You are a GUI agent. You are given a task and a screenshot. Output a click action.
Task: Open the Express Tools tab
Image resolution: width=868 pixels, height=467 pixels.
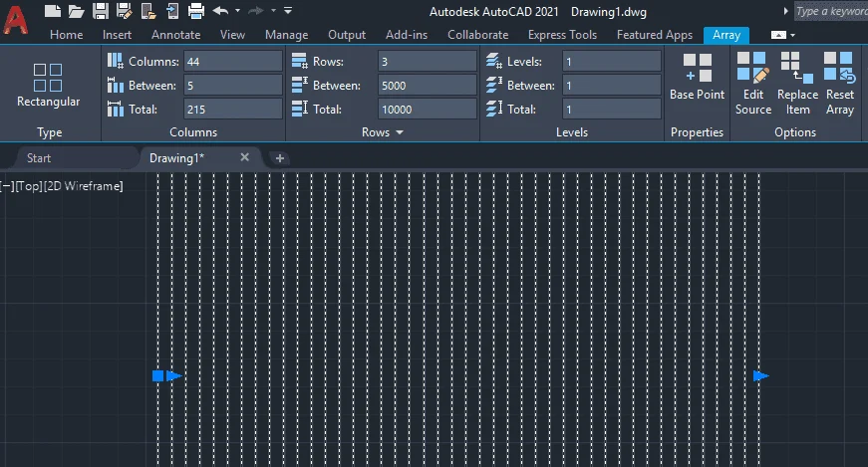(x=562, y=34)
